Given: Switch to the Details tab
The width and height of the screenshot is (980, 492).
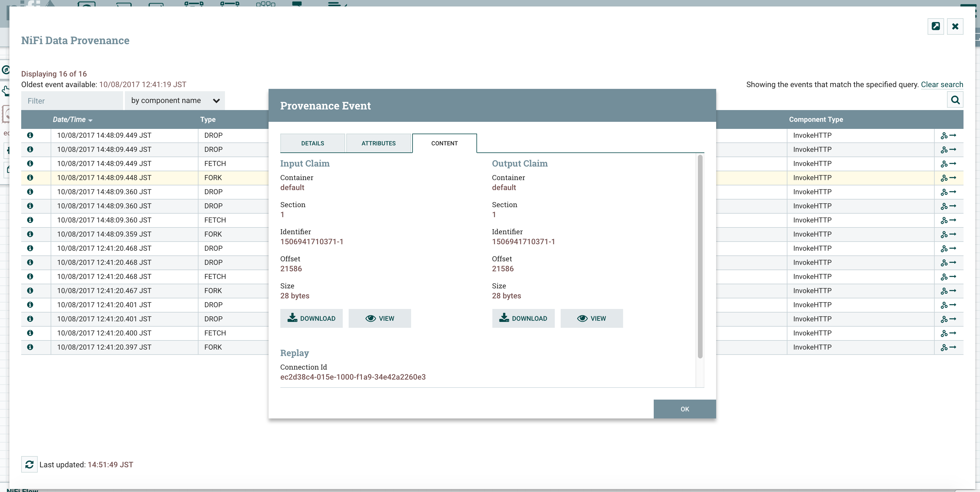Looking at the screenshot, I should (x=312, y=143).
